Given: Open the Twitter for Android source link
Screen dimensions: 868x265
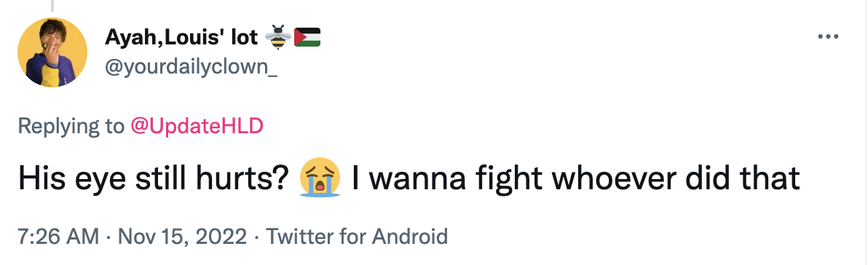Looking at the screenshot, I should [357, 237].
